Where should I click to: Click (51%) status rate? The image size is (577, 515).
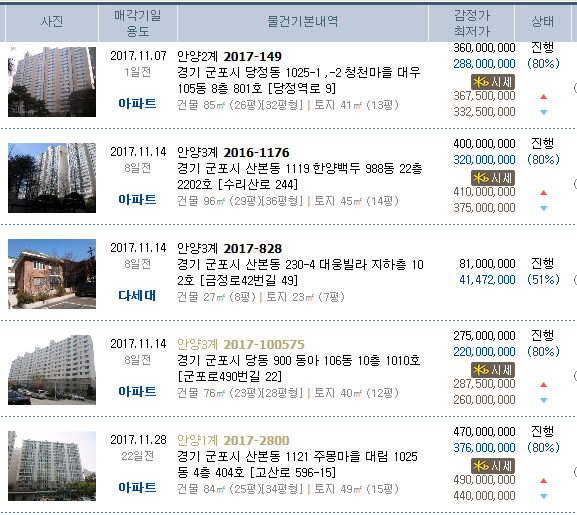pos(543,280)
